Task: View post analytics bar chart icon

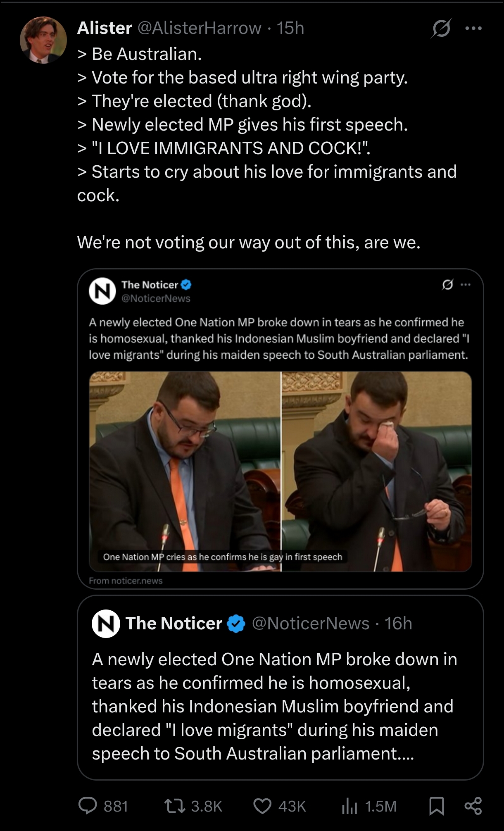Action: (x=349, y=806)
